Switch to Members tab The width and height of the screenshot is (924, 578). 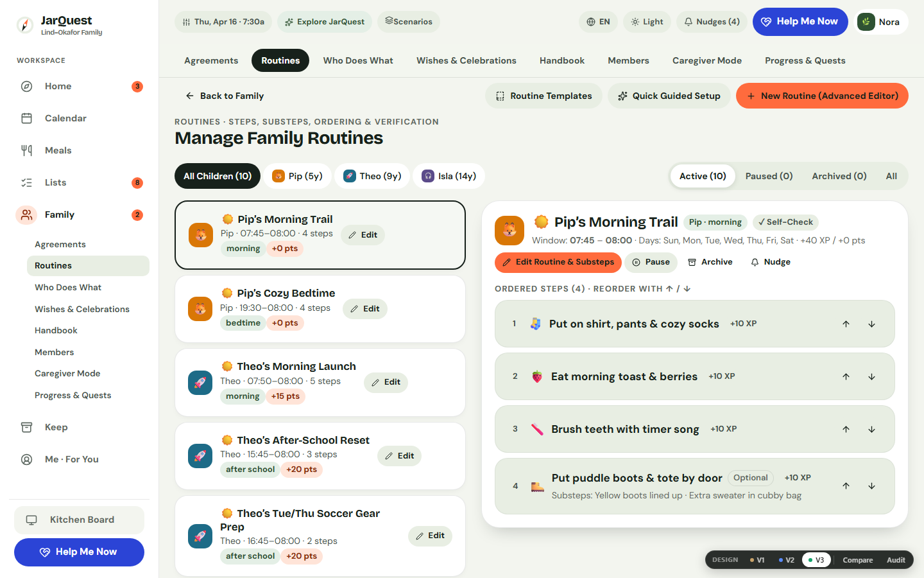(628, 60)
